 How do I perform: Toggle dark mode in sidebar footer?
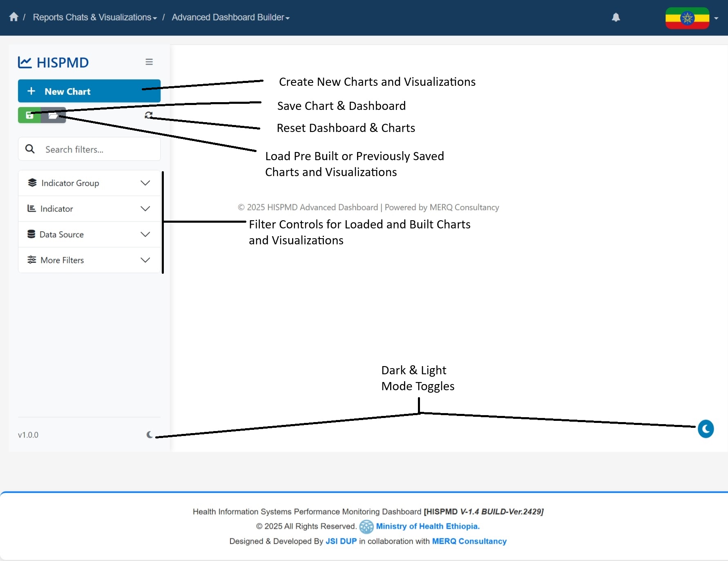click(150, 435)
